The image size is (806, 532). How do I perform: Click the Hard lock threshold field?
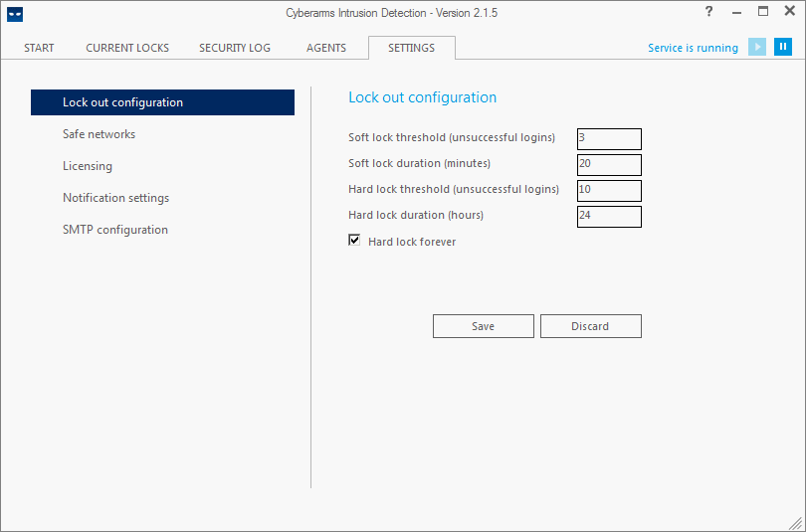pyautogui.click(x=609, y=191)
